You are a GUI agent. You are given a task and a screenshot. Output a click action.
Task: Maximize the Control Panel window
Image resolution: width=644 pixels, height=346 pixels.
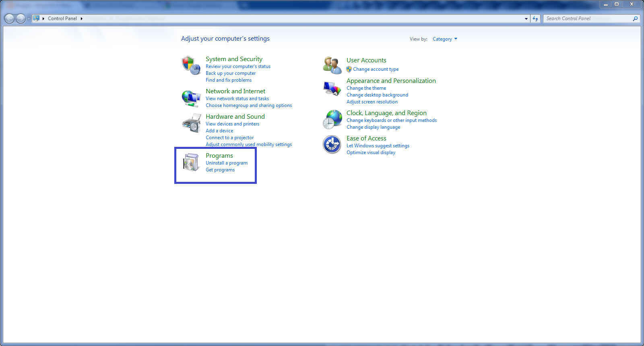click(x=617, y=4)
